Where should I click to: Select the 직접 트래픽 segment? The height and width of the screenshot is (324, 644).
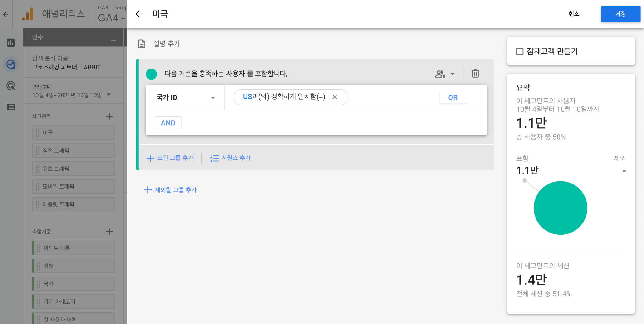[74, 151]
